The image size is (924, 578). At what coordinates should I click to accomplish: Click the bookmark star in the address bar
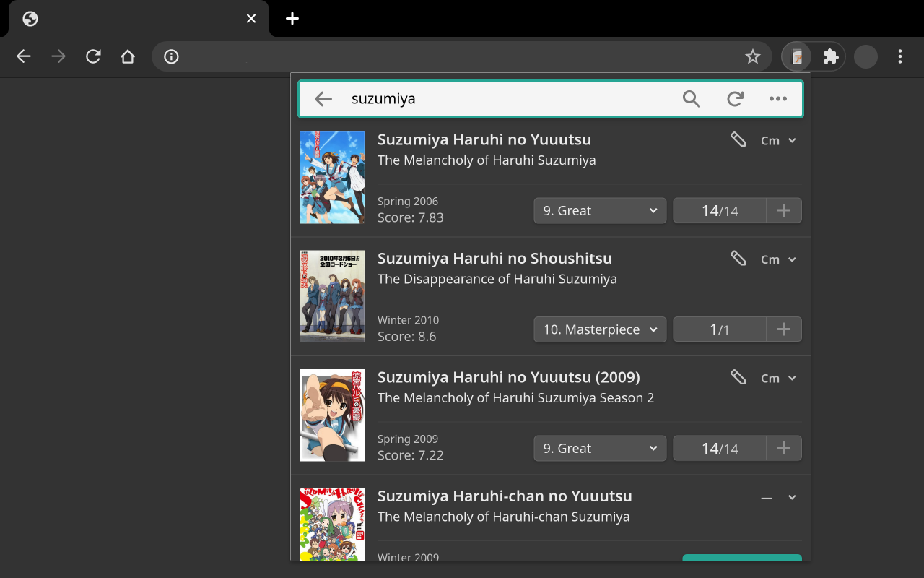[753, 56]
